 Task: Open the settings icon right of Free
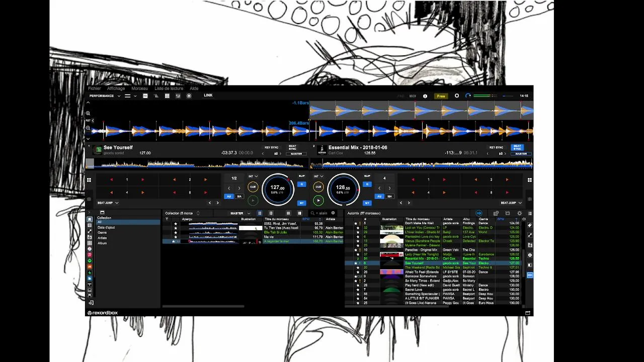click(457, 96)
